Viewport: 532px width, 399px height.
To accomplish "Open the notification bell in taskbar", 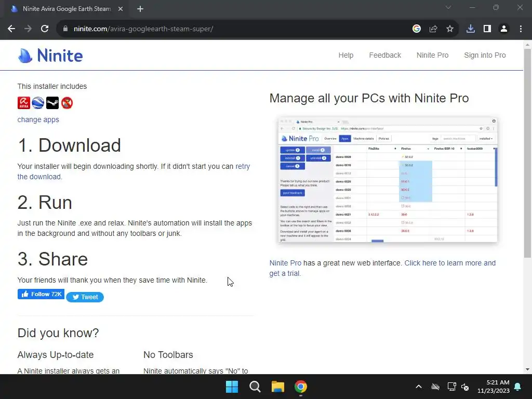I will [518, 387].
